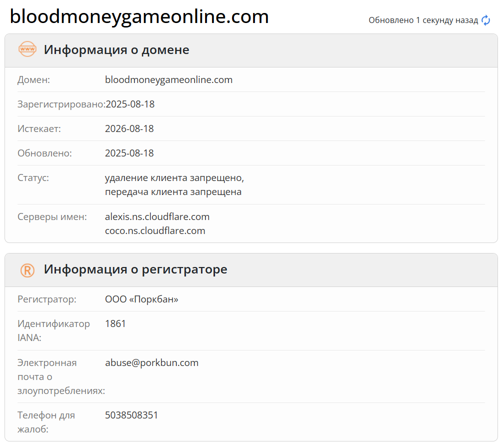Viewport: 504px width, 447px height.
Task: Click the abuse@porkbun.com email address
Action: tap(151, 362)
